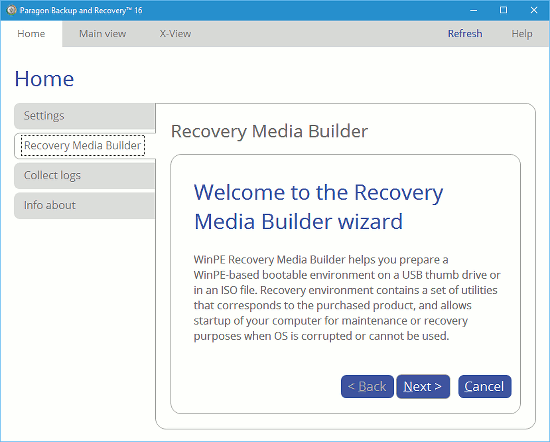Open the Main view tab
Viewport: 550px width, 442px height.
[102, 34]
